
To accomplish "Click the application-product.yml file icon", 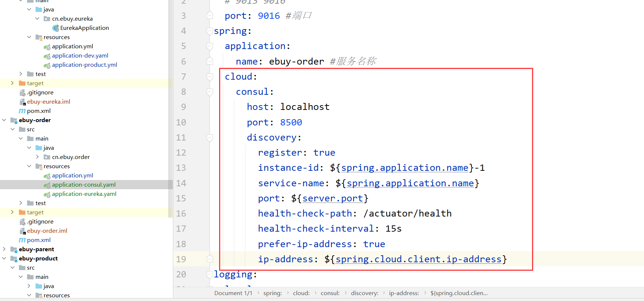I will [x=47, y=65].
